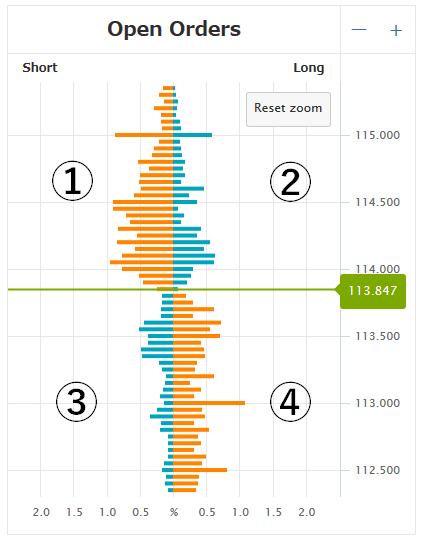Click the % label on the bottom axis
Viewport: 426px width, 537px height.
[174, 512]
